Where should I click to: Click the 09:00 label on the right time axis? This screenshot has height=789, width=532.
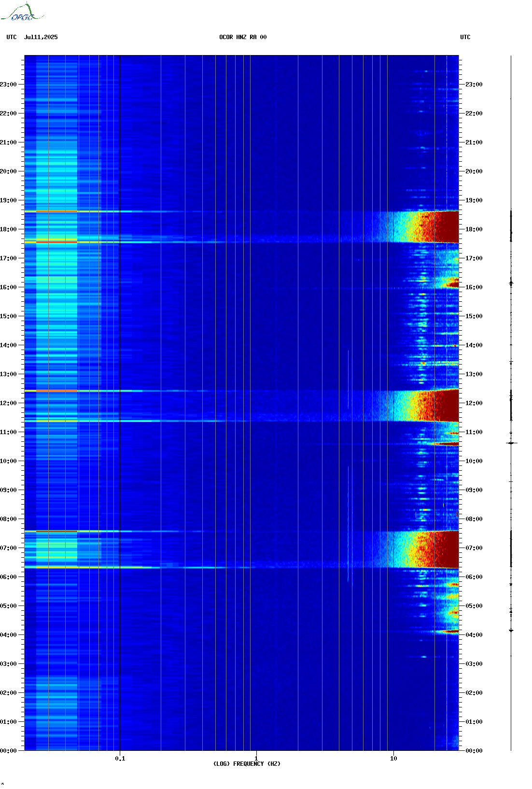tap(474, 490)
